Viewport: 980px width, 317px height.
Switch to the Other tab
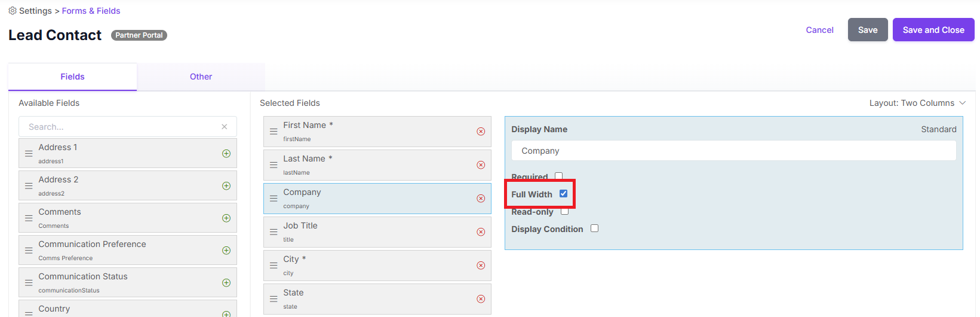click(201, 77)
